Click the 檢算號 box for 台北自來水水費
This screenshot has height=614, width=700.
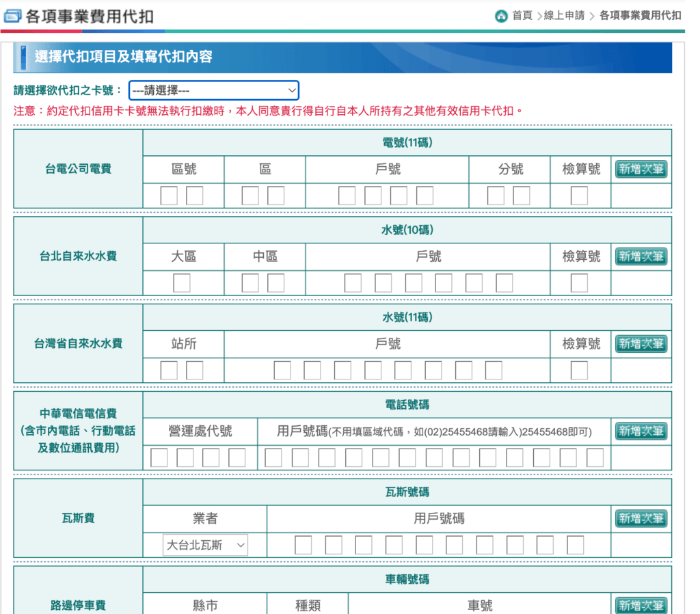pos(579,283)
